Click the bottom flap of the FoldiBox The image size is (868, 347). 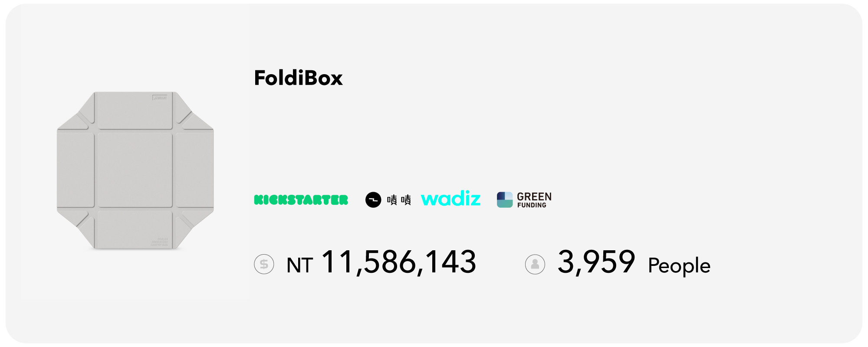click(135, 229)
